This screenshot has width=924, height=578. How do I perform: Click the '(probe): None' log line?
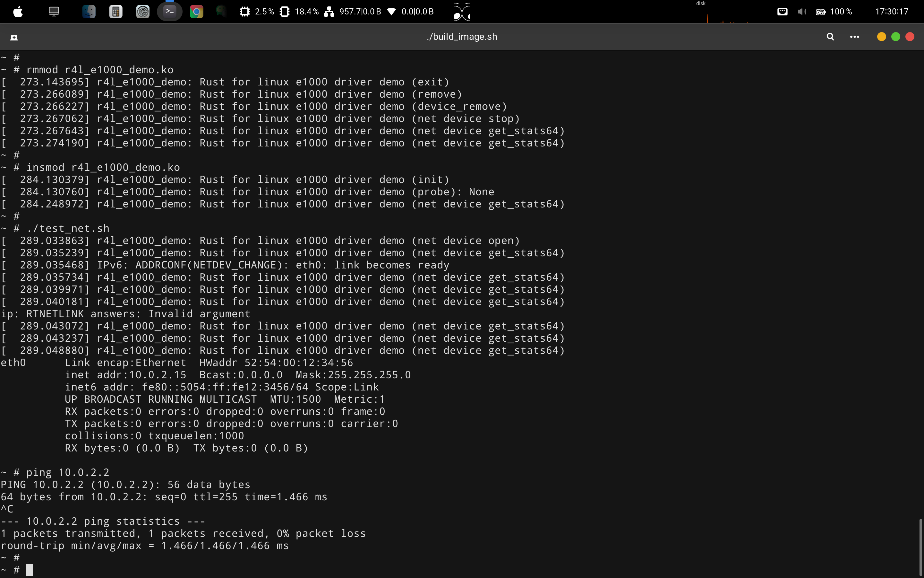(x=247, y=192)
